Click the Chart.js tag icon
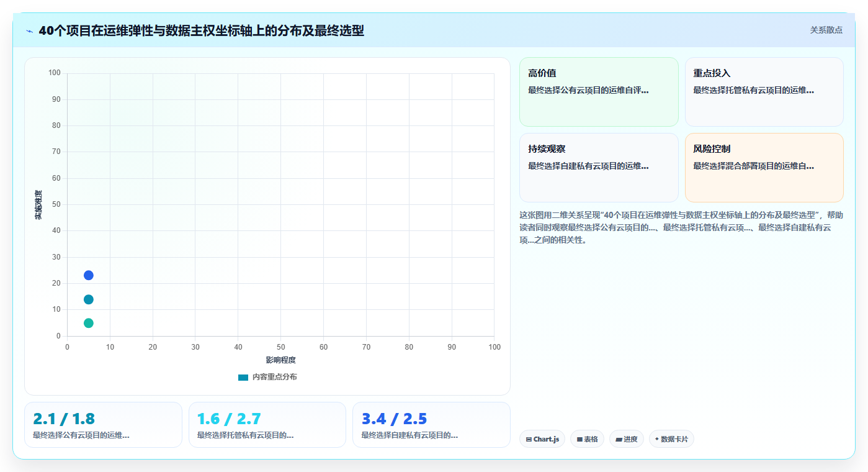Viewport: 868px width, 472px height. (529, 439)
